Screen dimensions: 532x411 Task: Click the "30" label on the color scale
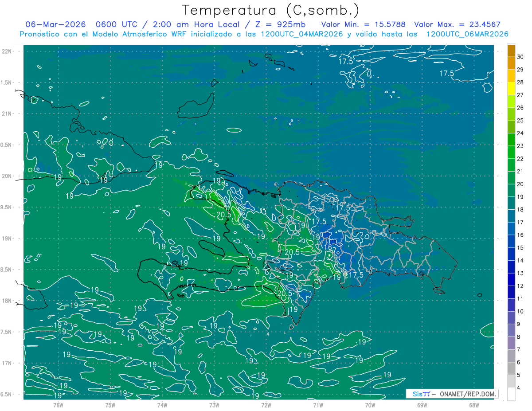520,57
